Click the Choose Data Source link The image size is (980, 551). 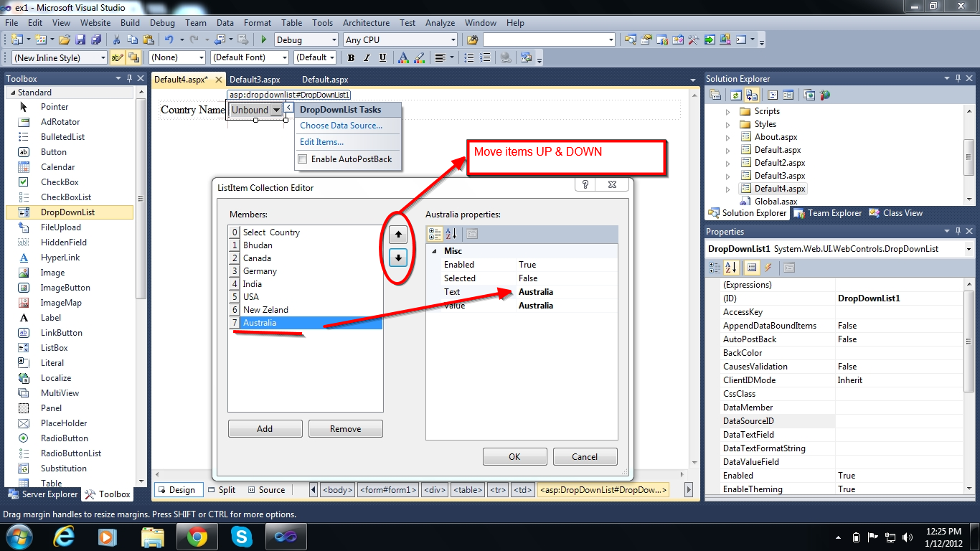[x=341, y=126]
